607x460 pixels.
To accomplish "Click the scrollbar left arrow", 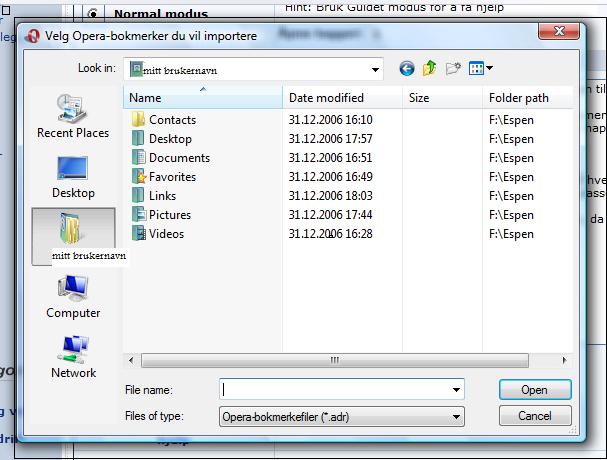I will 131,360.
